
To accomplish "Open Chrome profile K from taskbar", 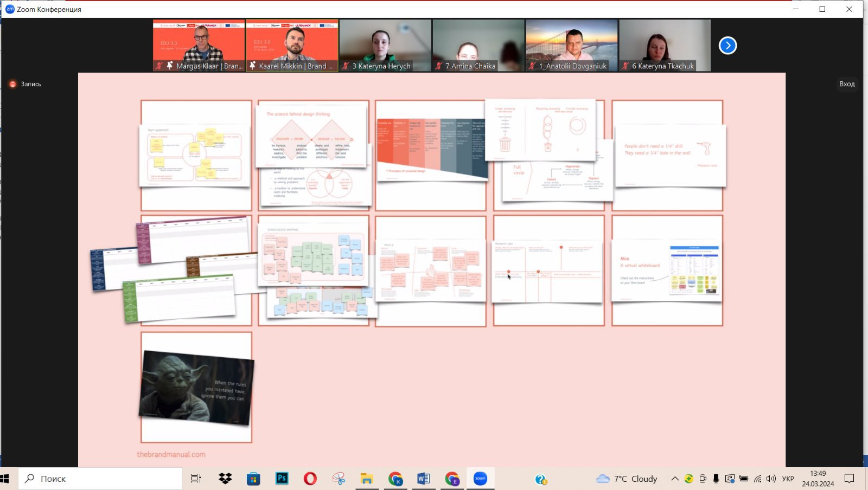I will [395, 479].
